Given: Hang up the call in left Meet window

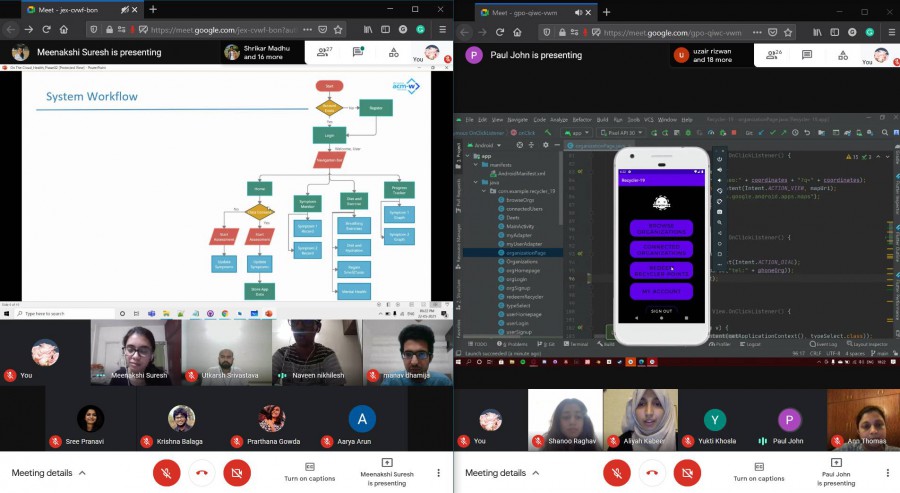Looking at the screenshot, I should click(202, 472).
